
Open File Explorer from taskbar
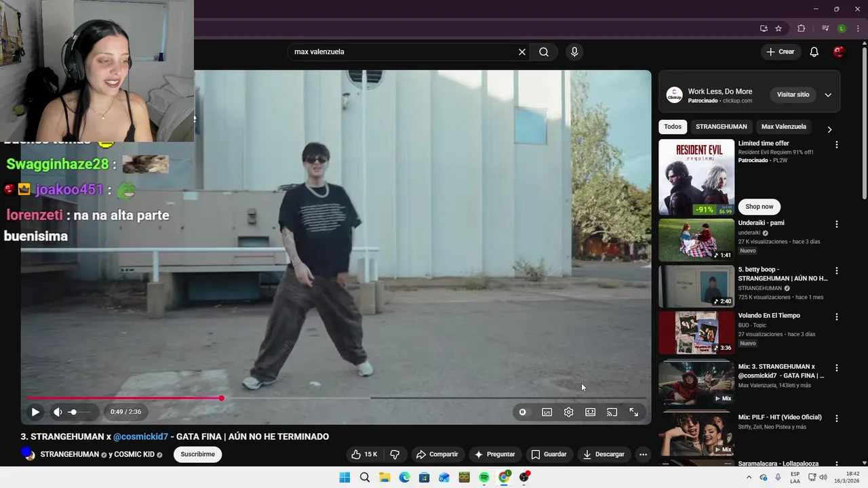pyautogui.click(x=384, y=477)
